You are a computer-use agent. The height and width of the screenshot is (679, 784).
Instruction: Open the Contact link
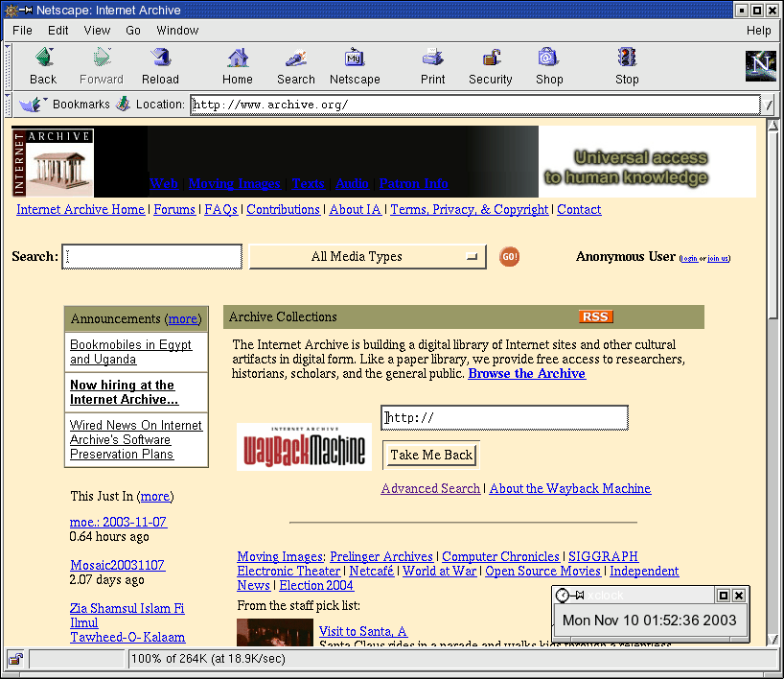click(579, 210)
